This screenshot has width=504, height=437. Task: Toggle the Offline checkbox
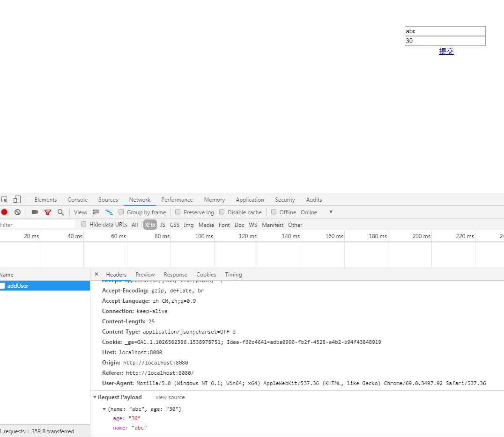coord(274,212)
